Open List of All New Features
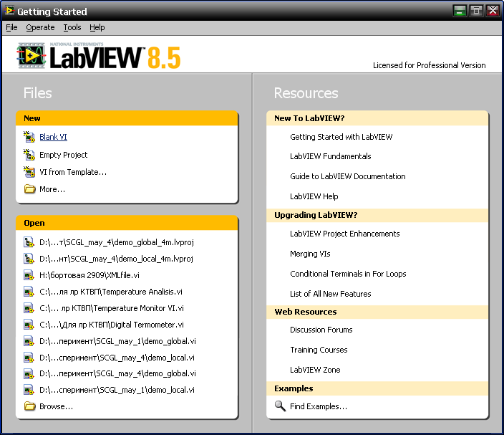The width and height of the screenshot is (504, 435). pos(331,294)
